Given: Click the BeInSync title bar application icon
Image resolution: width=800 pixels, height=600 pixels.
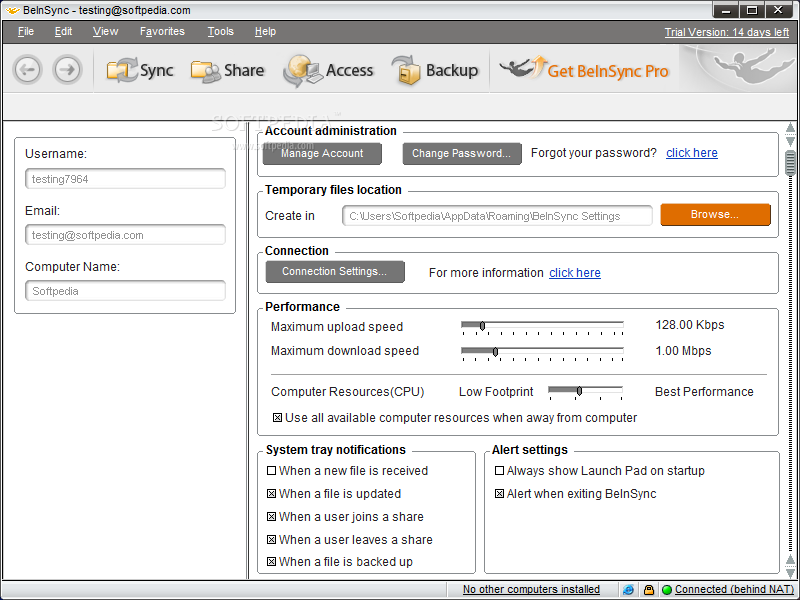Looking at the screenshot, I should click(12, 10).
